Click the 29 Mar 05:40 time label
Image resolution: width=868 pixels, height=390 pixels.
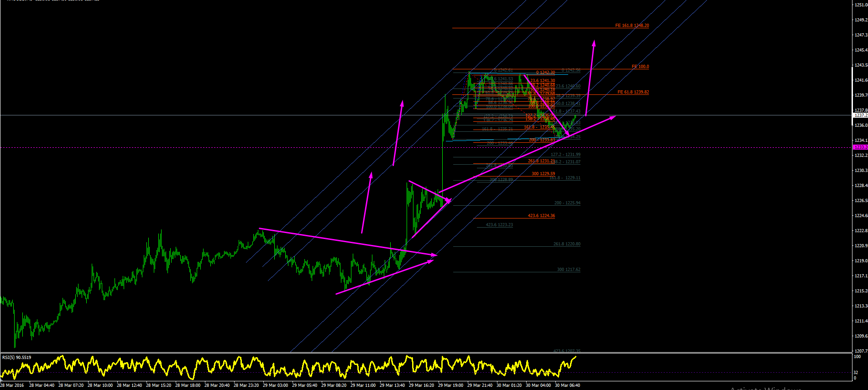coord(304,385)
